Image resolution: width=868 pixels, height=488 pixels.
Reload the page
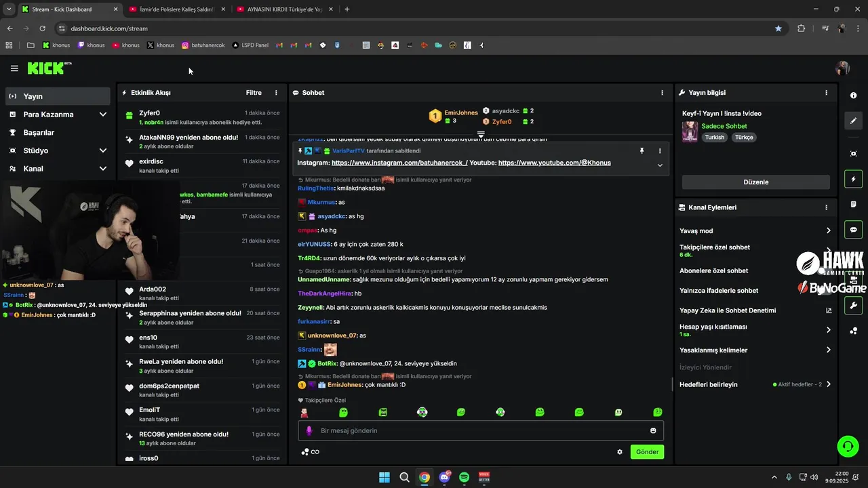(42, 28)
